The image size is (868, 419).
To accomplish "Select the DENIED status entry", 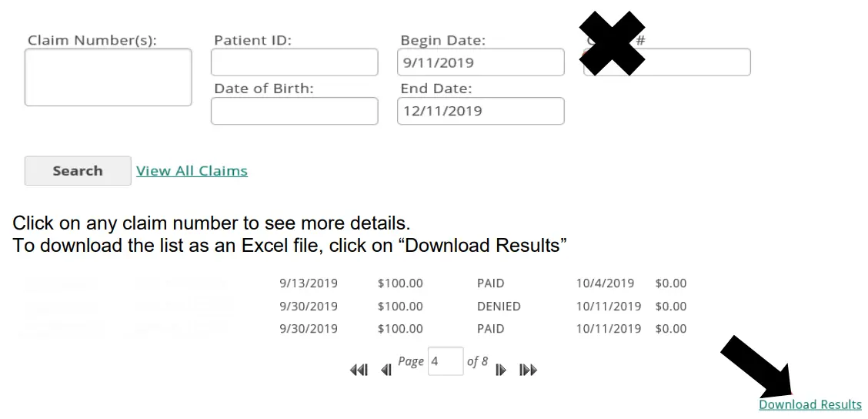I will [499, 307].
